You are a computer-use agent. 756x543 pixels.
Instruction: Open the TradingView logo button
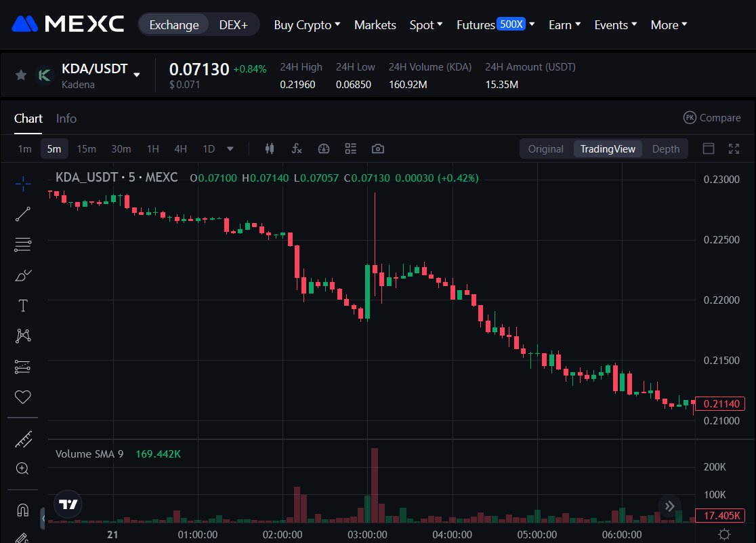coord(68,504)
